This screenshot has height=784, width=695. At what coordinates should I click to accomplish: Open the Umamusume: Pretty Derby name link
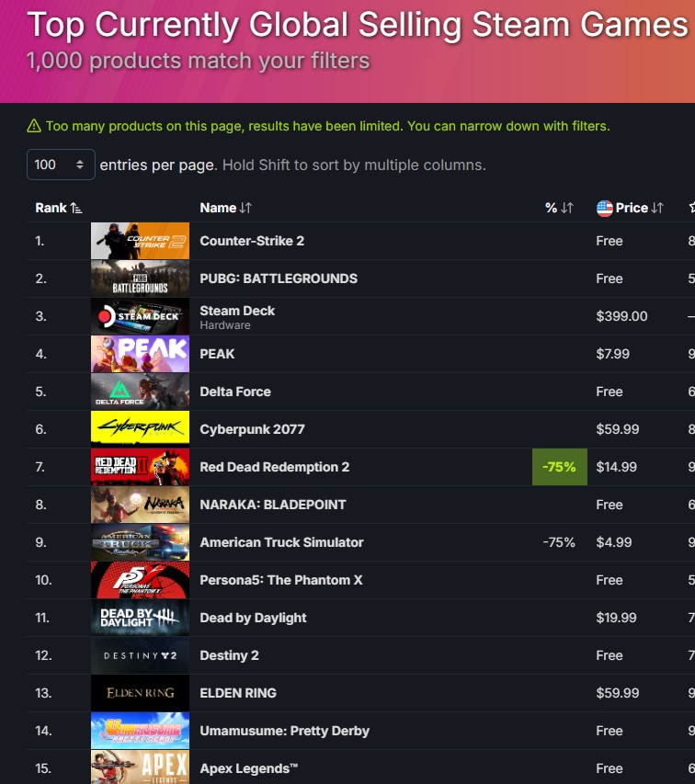(x=284, y=731)
